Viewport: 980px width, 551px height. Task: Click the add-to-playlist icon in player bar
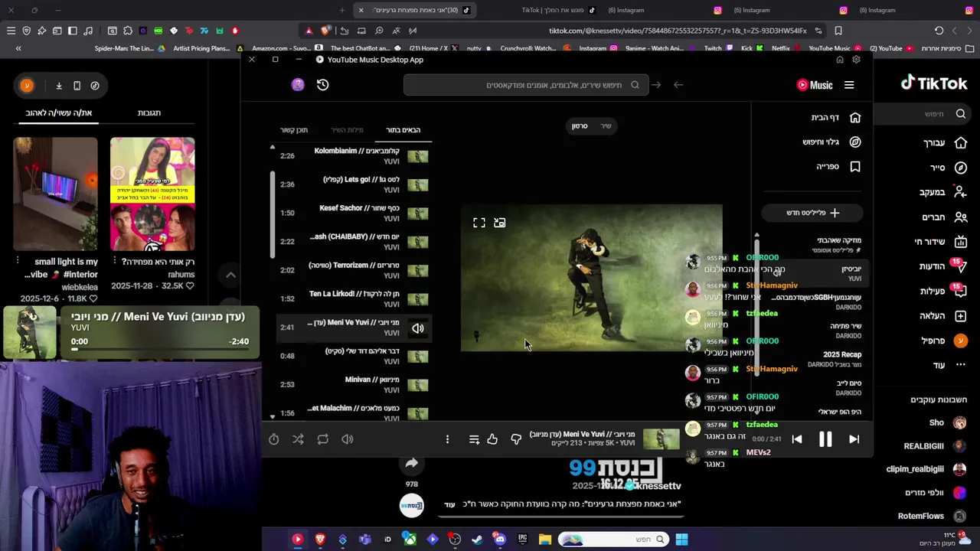[474, 439]
